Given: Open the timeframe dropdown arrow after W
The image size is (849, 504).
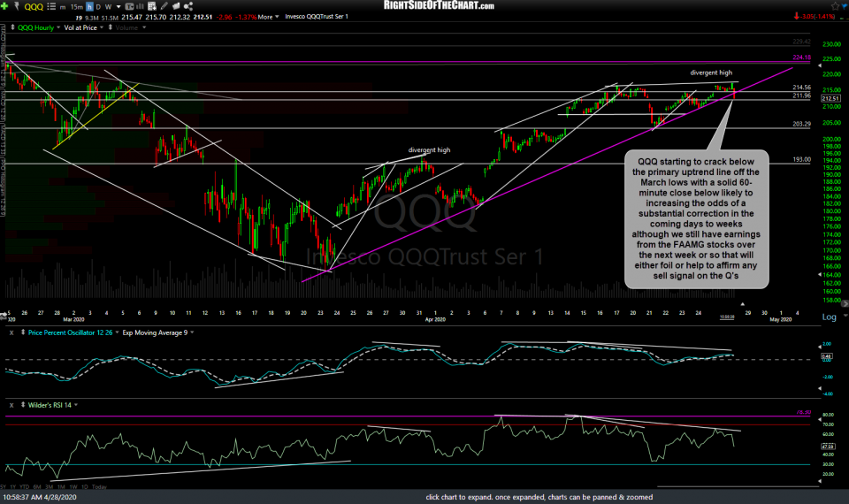Looking at the screenshot, I should click(119, 7).
